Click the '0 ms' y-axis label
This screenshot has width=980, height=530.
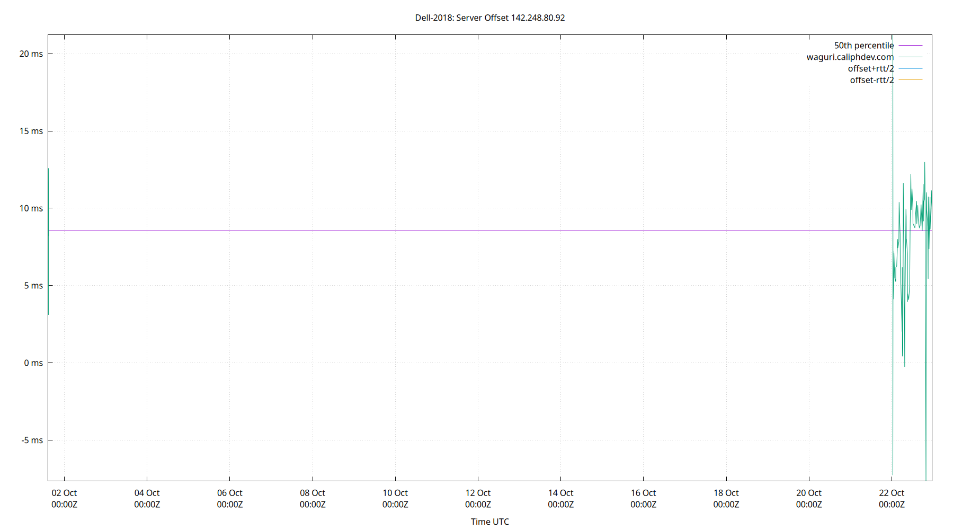pos(33,363)
